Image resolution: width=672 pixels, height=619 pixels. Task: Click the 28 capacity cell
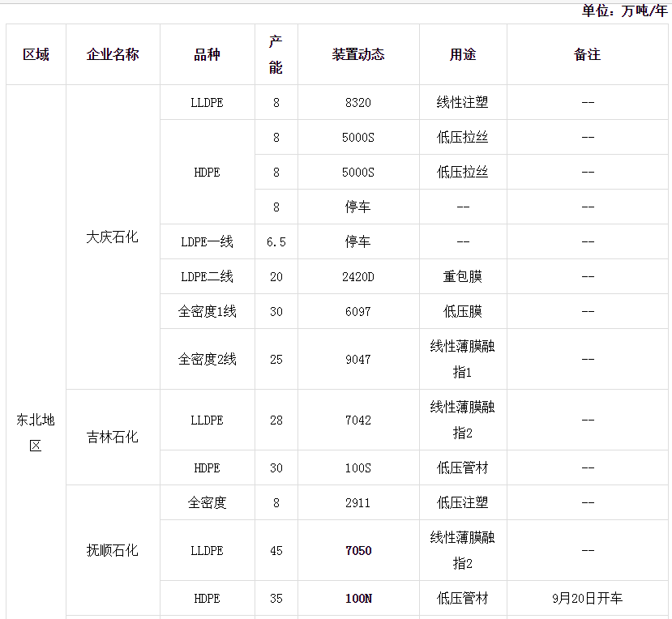[x=276, y=420]
